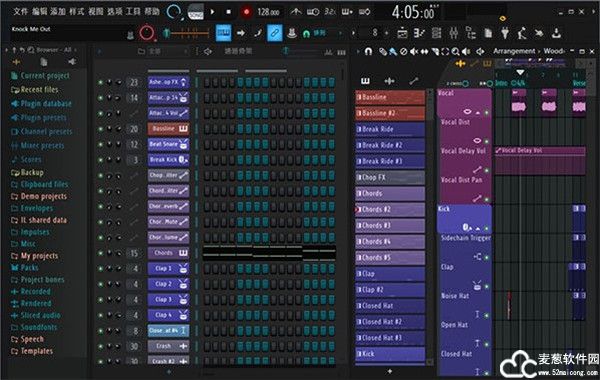Screen dimensions: 600x380
Task: Open the channel rack options menu arrow
Action: 99,51
